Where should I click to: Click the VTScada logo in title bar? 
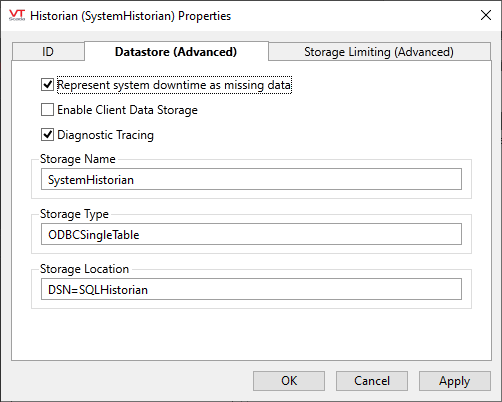point(17,15)
